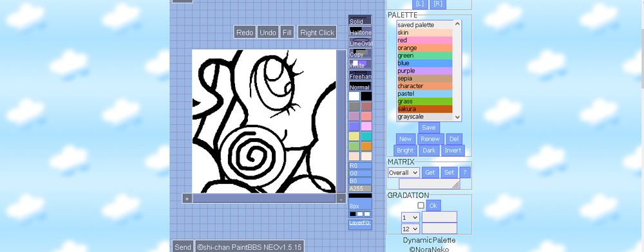The height and width of the screenshot is (252, 644).
Task: Select the 'sakura' palette entry
Action: (425, 109)
